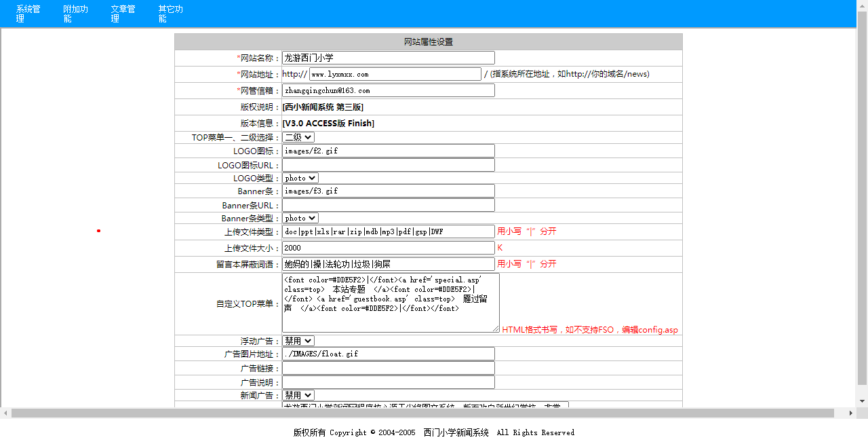
Task: Open the TOP菜单一、二级选择 dropdown
Action: coord(298,137)
